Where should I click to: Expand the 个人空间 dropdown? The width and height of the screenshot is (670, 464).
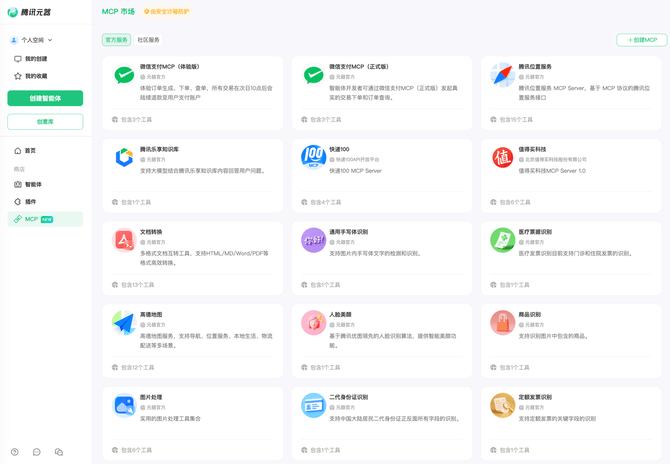[31, 40]
